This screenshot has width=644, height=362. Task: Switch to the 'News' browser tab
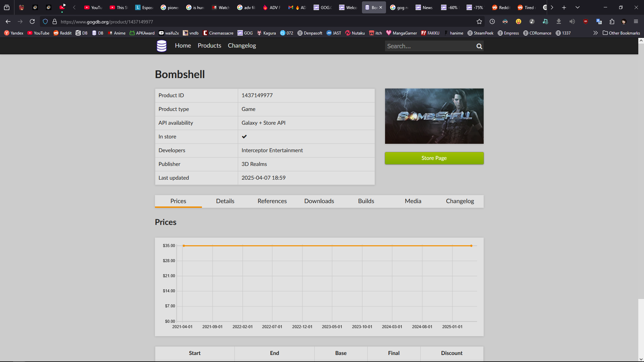pos(424,7)
